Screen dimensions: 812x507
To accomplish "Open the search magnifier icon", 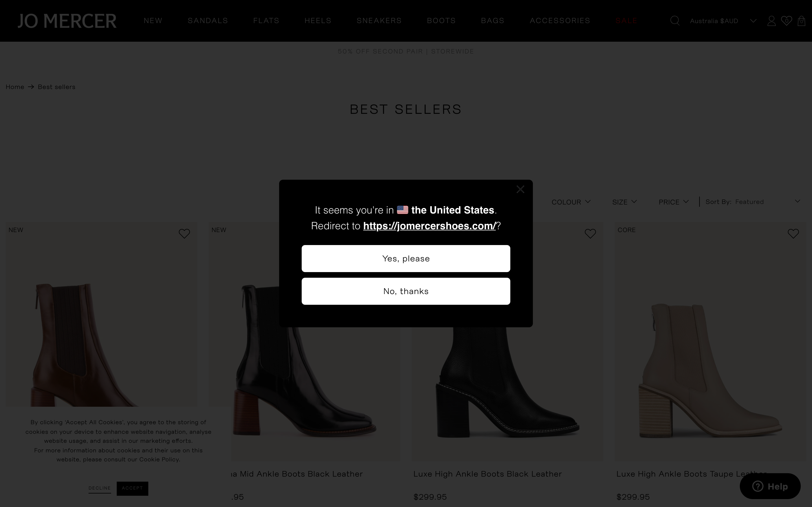I will [675, 21].
